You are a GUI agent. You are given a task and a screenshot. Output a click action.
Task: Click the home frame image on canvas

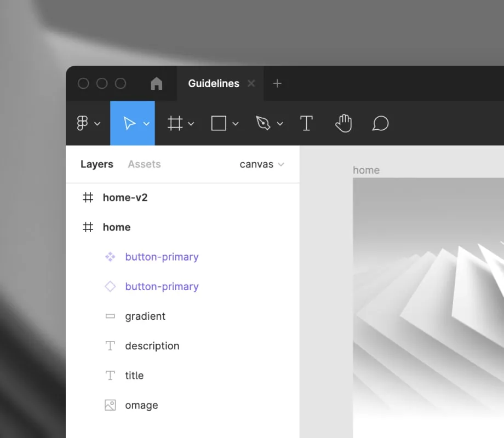pos(427,307)
